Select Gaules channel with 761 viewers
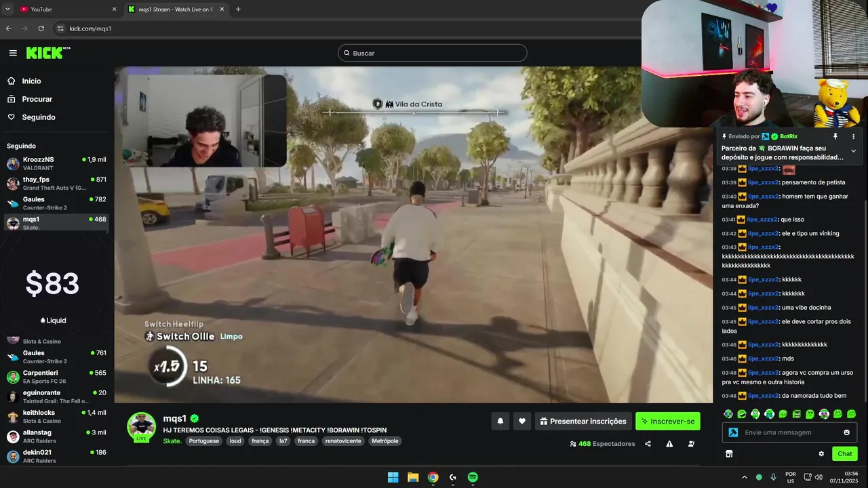 [57, 357]
